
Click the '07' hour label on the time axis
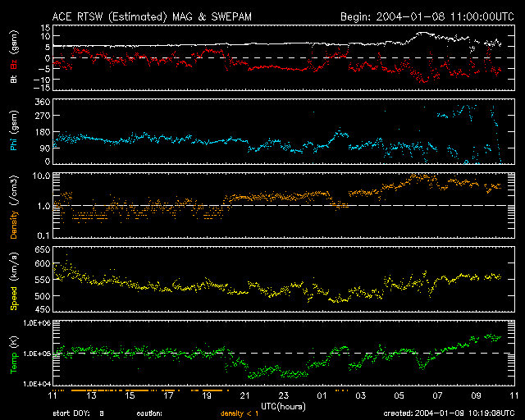[x=437, y=396]
